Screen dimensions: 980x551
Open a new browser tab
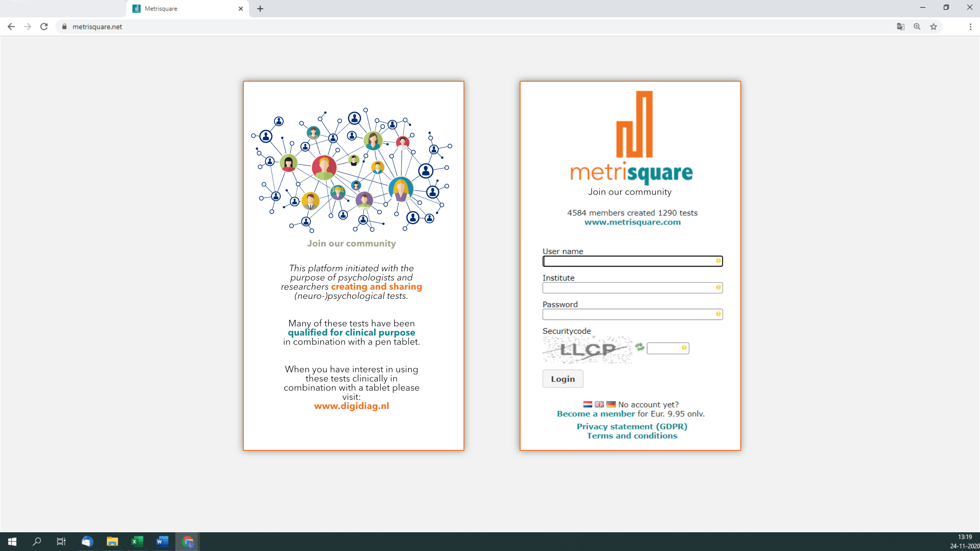click(x=260, y=8)
